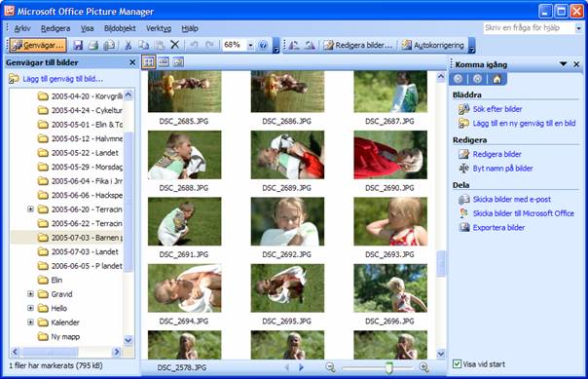Viewport: 588px width, 379px height.
Task: Click Lägg till en ny genväg till en bild
Action: pyautogui.click(x=524, y=123)
